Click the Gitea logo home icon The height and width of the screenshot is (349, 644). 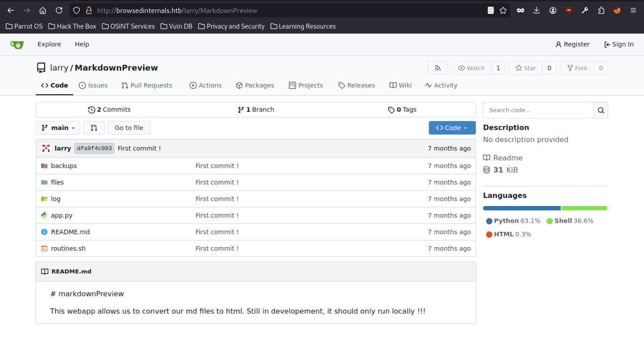17,44
